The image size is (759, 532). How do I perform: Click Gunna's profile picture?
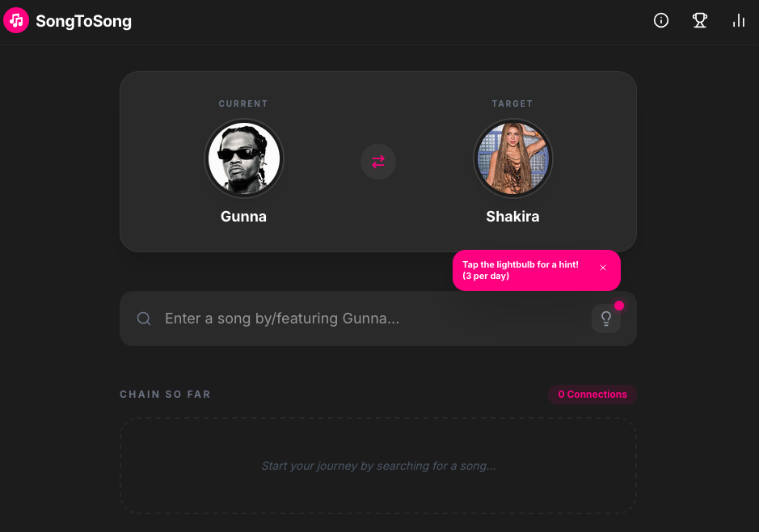pyautogui.click(x=243, y=158)
